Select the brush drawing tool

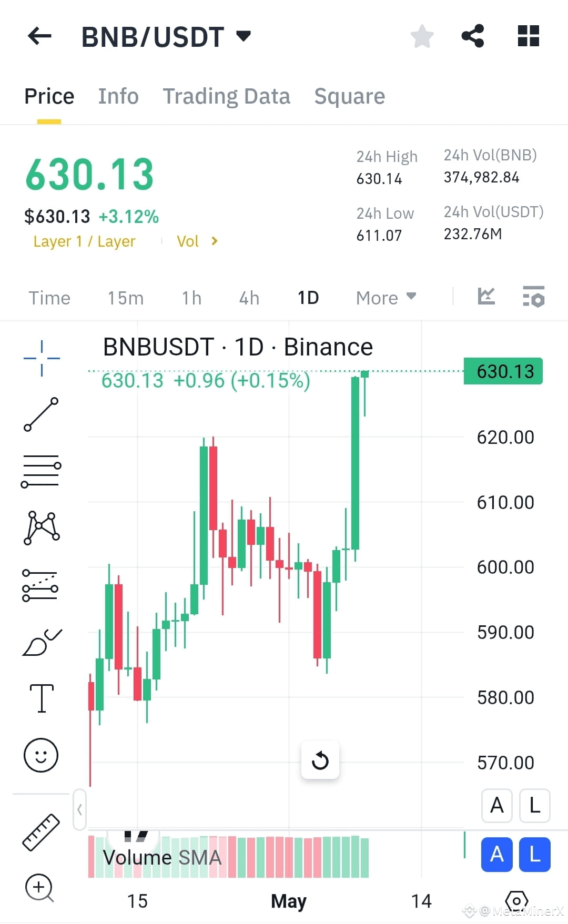(x=42, y=642)
